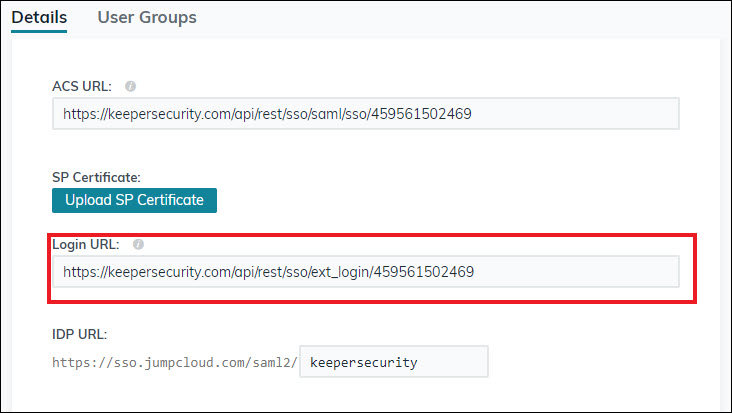Open the User Groups tab

point(147,17)
